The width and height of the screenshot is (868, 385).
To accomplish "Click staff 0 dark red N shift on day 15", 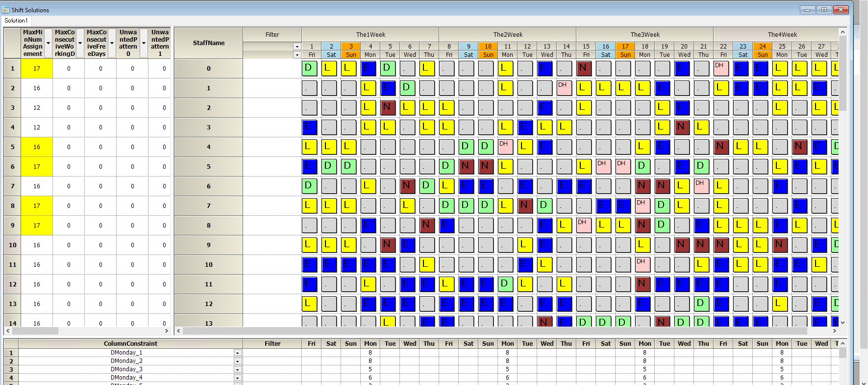I will click(584, 68).
